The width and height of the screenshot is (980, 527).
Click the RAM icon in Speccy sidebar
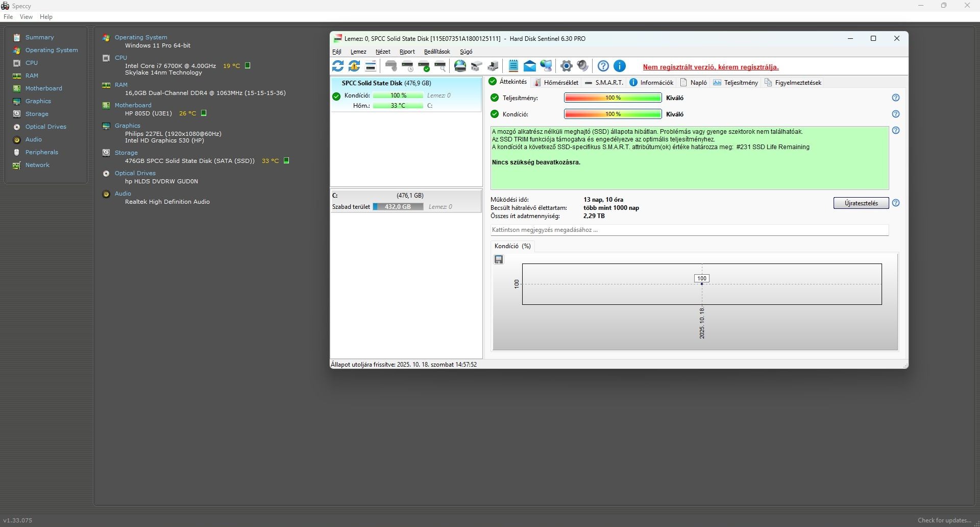pos(17,76)
